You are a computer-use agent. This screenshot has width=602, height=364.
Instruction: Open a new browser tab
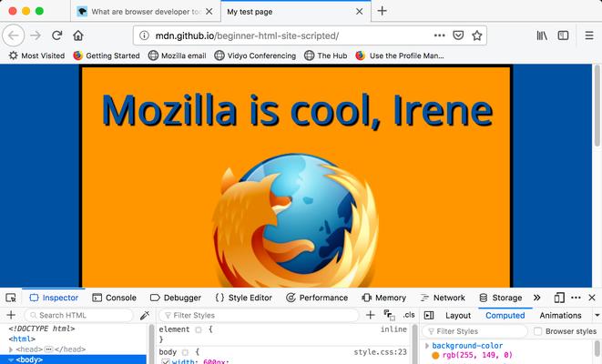tap(382, 11)
